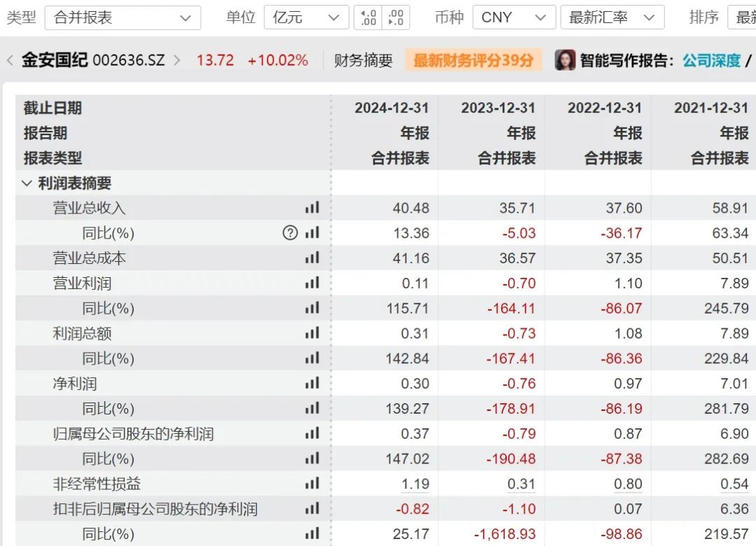The height and width of the screenshot is (546, 756).
Task: Open the 排序 dropdown
Action: point(742,17)
